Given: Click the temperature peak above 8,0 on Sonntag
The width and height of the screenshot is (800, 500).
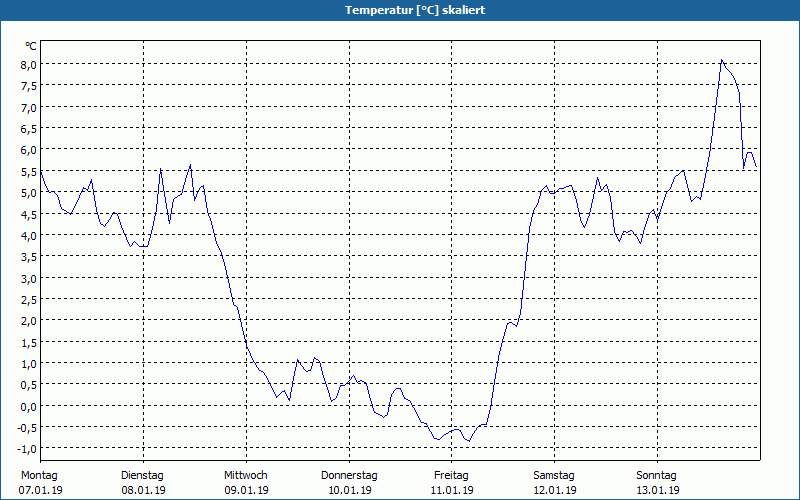Looking at the screenshot, I should [721, 60].
